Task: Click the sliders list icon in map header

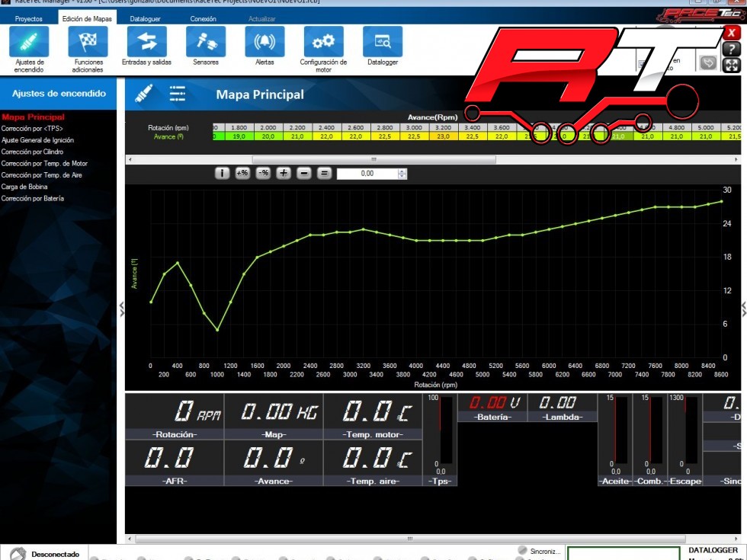Action: (177, 93)
